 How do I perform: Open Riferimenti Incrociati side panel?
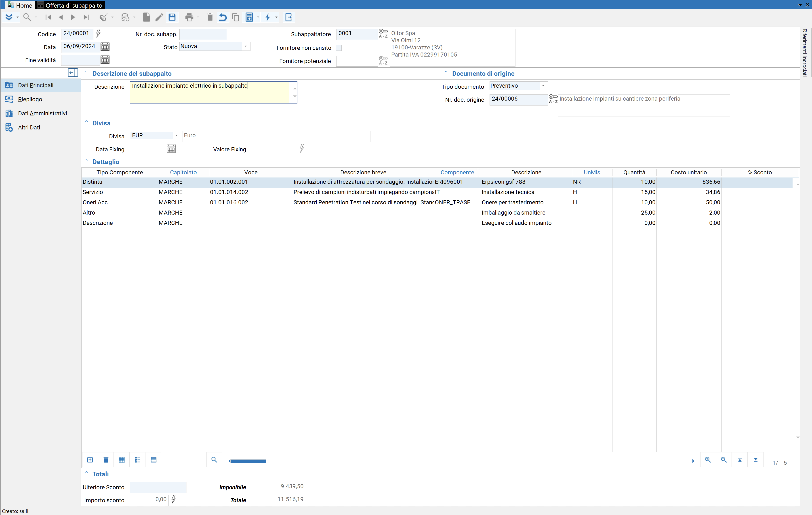click(x=805, y=53)
